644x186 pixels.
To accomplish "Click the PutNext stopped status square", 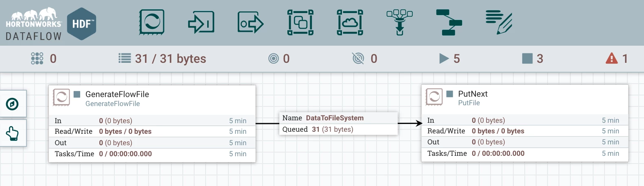I will pos(450,94).
